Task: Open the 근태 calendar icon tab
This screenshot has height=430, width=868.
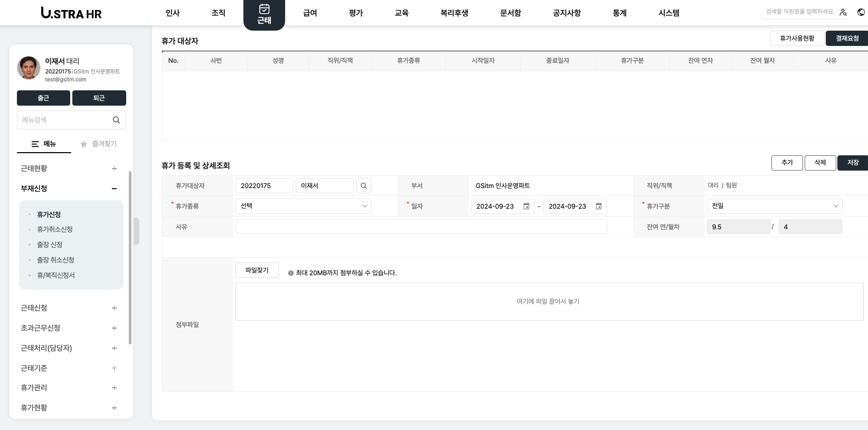Action: [x=264, y=14]
